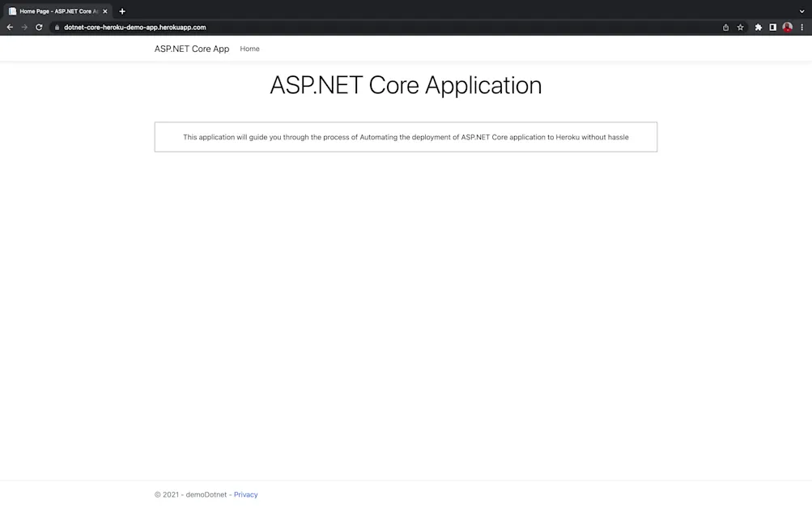
Task: Open the Extensions puzzle icon
Action: coord(758,27)
